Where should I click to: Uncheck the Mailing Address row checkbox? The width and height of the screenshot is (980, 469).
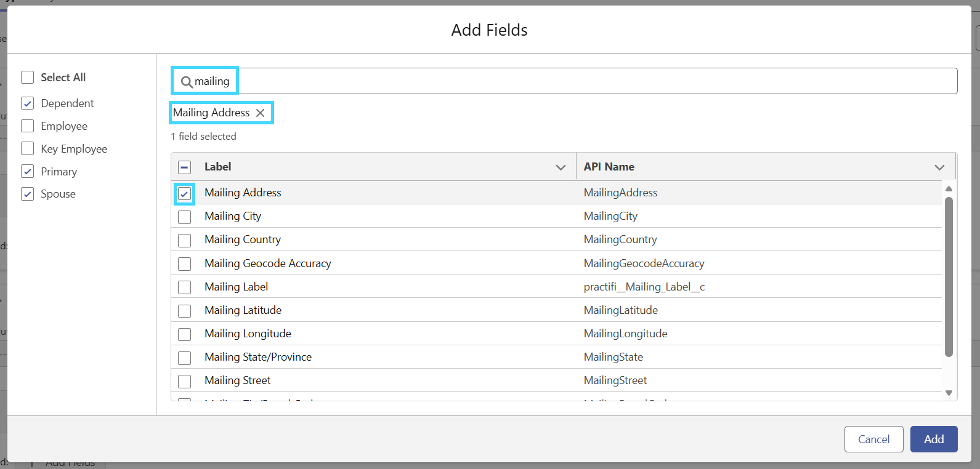click(x=185, y=193)
